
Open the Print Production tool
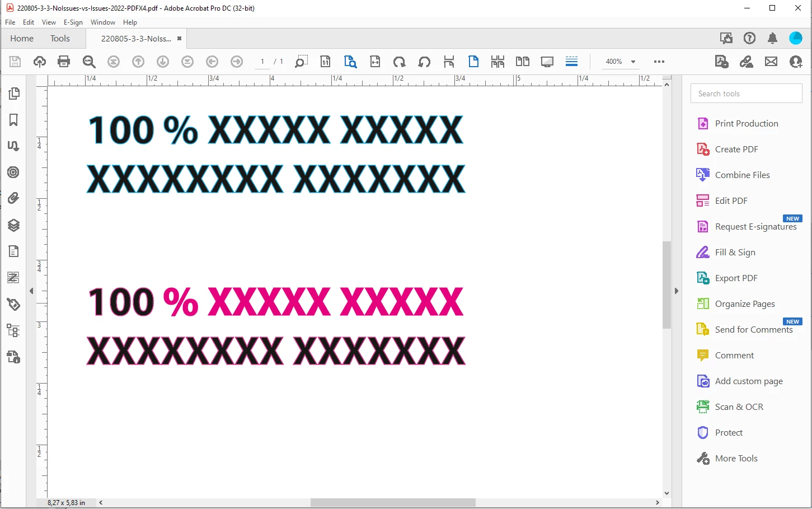738,124
